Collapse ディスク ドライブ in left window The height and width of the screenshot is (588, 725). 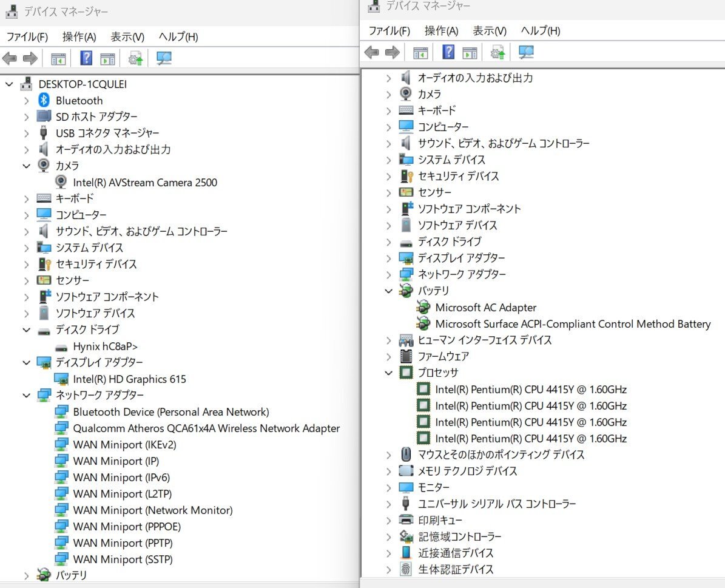pos(26,330)
